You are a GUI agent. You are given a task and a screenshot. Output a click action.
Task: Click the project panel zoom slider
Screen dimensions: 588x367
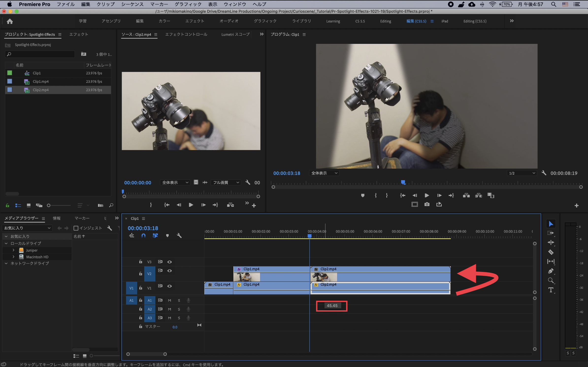[x=49, y=205]
